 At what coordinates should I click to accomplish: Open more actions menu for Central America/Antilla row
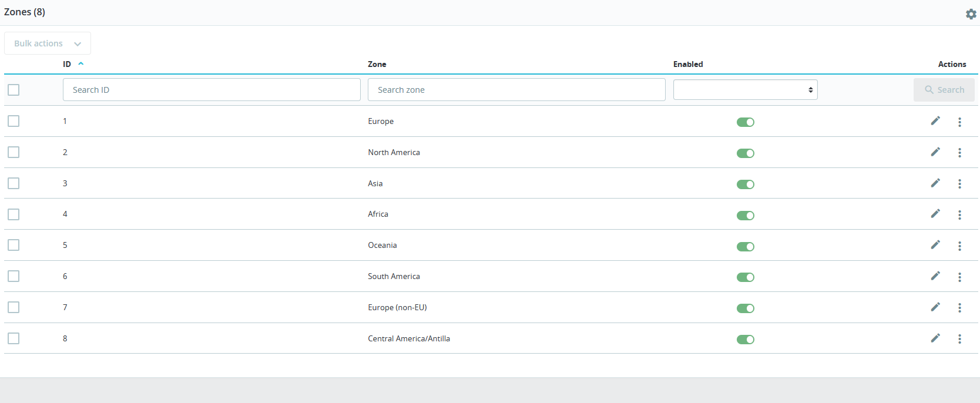click(x=959, y=339)
